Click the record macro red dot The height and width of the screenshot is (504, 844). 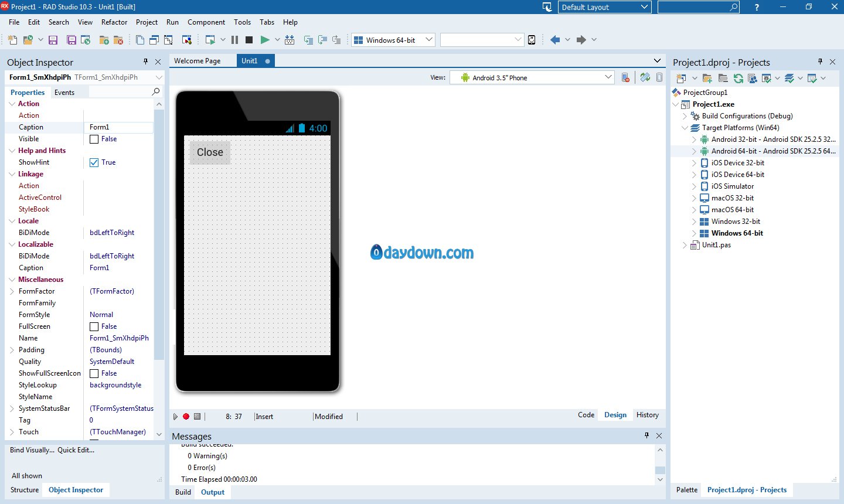point(186,417)
